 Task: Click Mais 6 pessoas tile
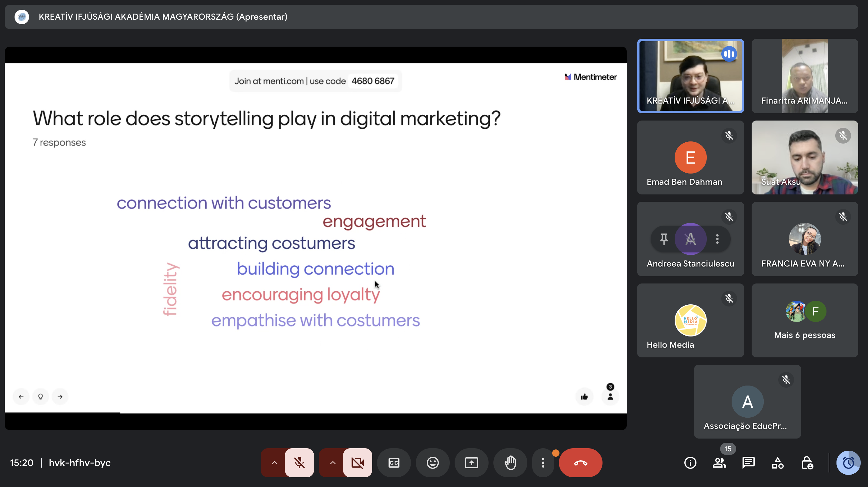tap(805, 320)
